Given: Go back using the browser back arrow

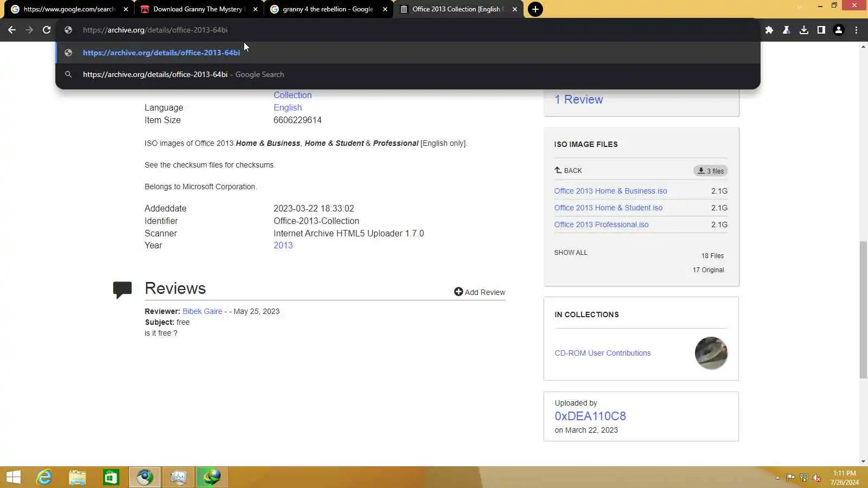Looking at the screenshot, I should click(12, 30).
